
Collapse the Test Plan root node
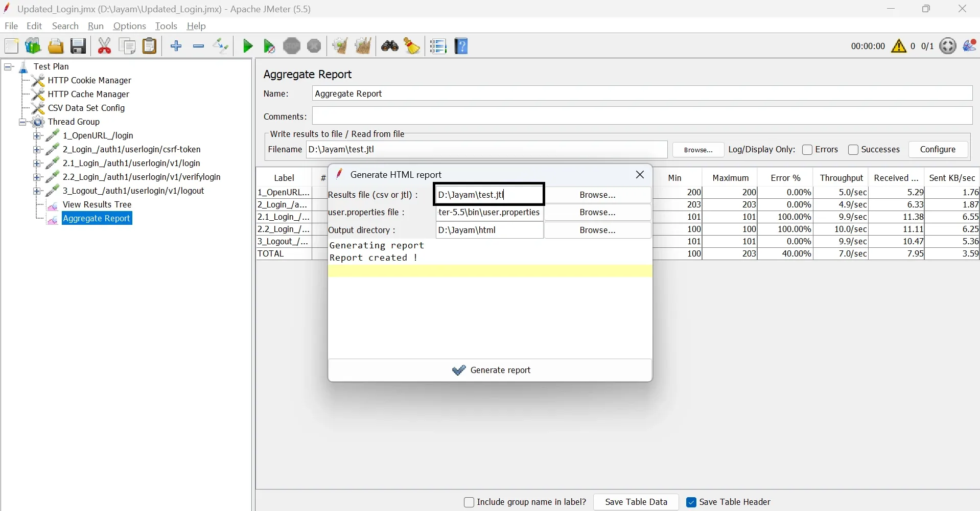[x=9, y=66]
